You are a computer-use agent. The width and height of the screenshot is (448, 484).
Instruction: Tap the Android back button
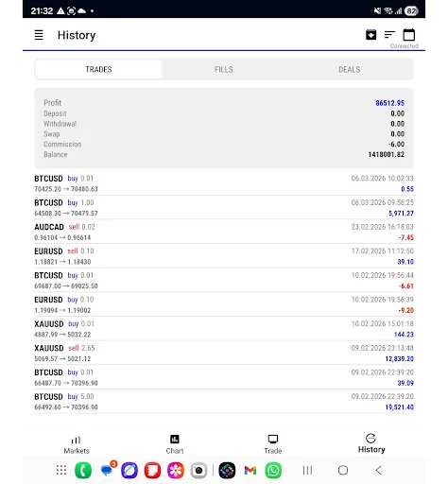pos(379,471)
